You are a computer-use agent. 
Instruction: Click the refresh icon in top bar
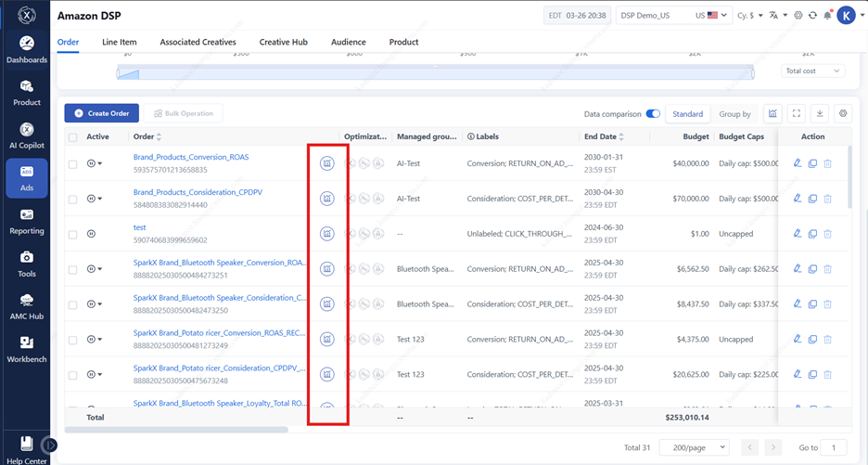click(x=813, y=16)
